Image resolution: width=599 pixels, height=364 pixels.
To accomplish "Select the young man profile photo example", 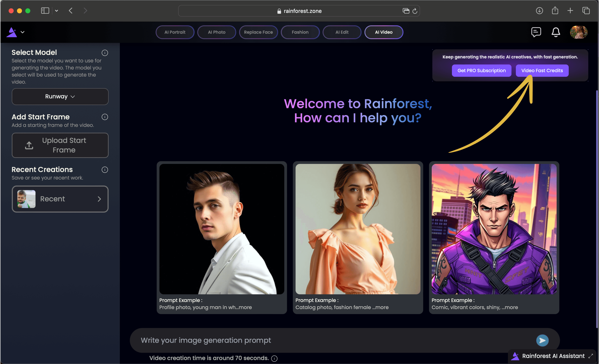I will pyautogui.click(x=221, y=229).
